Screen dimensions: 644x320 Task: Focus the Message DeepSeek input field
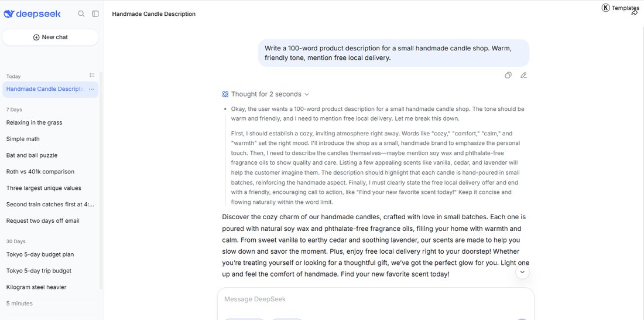375,299
